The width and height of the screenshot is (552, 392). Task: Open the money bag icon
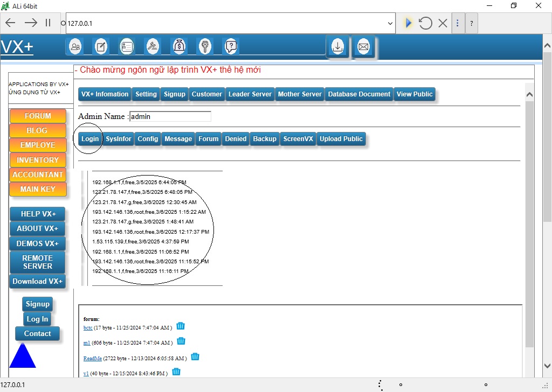[x=179, y=47]
